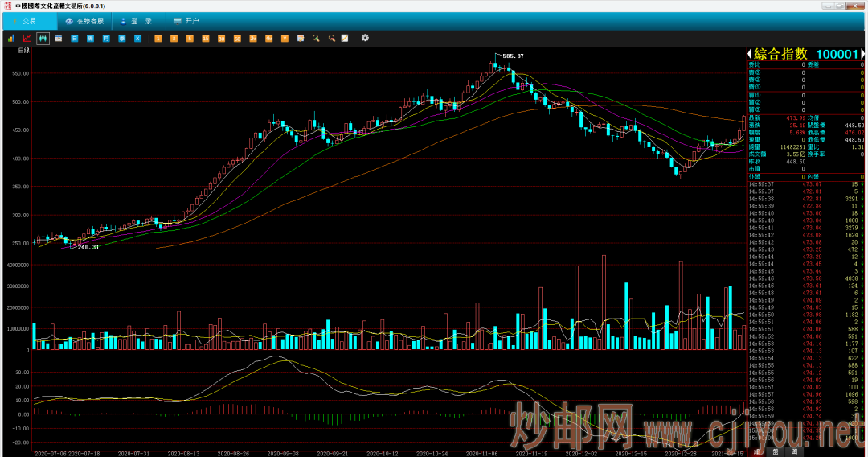Click the colored bar chart toolbar icon
868x457 pixels.
click(x=11, y=39)
